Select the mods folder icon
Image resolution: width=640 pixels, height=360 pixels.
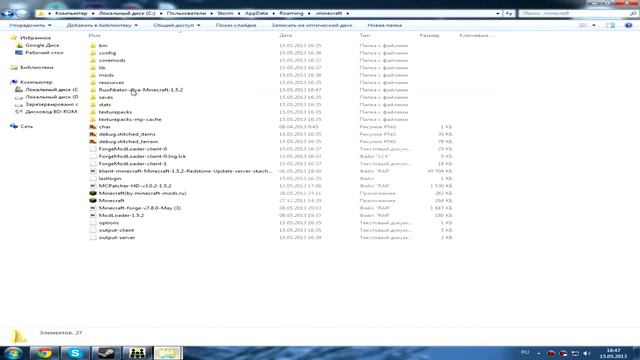93,75
